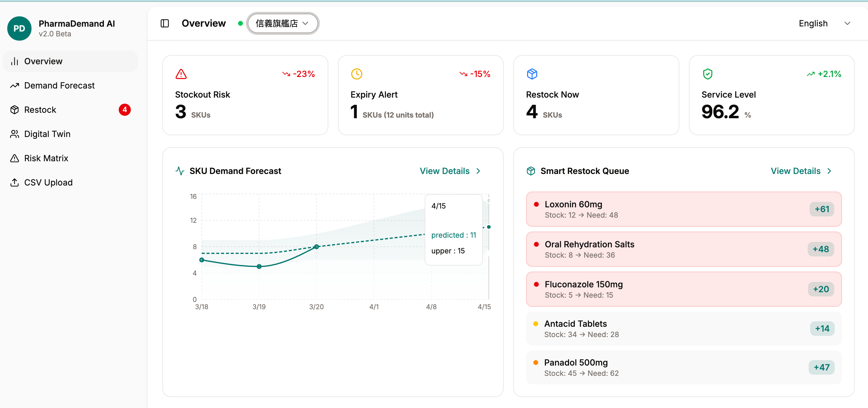Click the red Restock badge showing 4
Screen dimensions: 868x408
coord(124,110)
